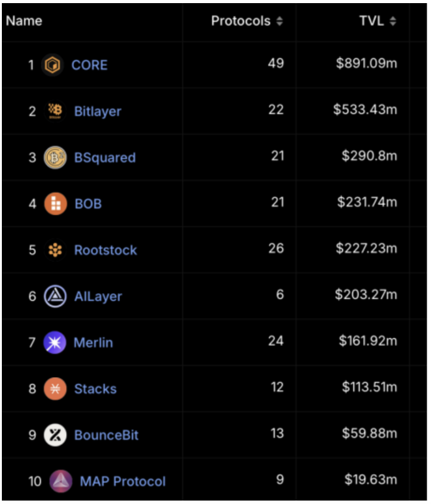Screen dimensions: 431x504
Task: Click the Name column header
Action: click(24, 21)
